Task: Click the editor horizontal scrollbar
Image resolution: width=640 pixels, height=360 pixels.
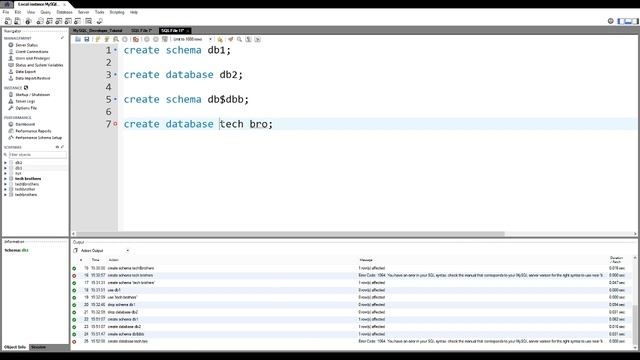Action: click(x=290, y=234)
